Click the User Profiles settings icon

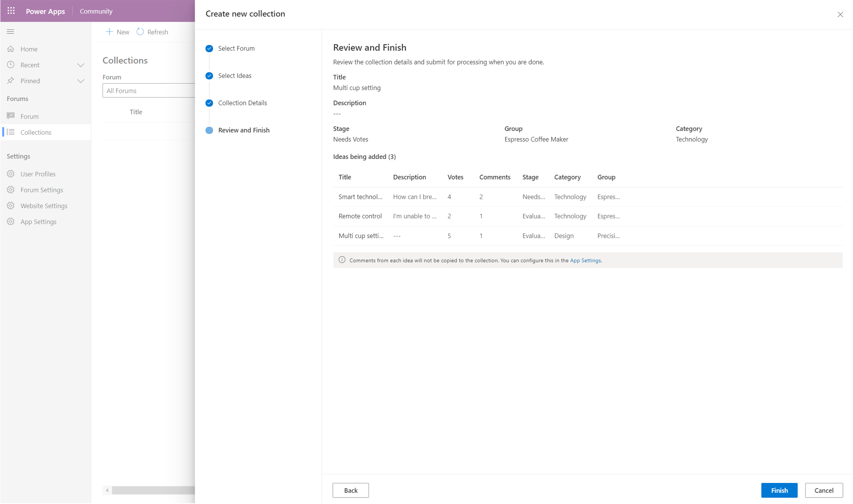click(11, 174)
